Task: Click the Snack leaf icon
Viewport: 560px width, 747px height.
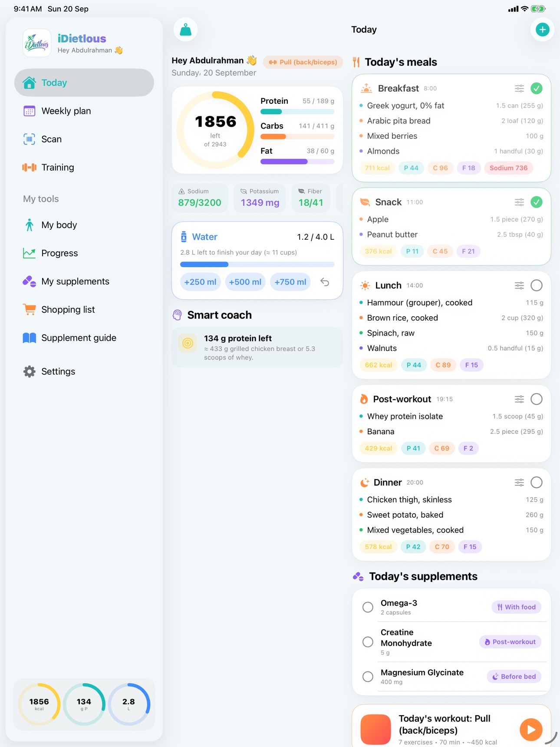Action: [365, 202]
